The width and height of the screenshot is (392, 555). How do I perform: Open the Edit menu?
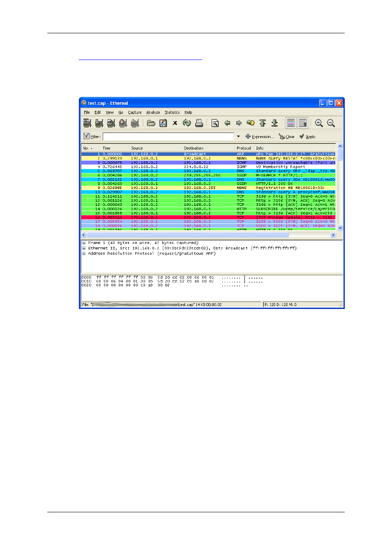97,112
